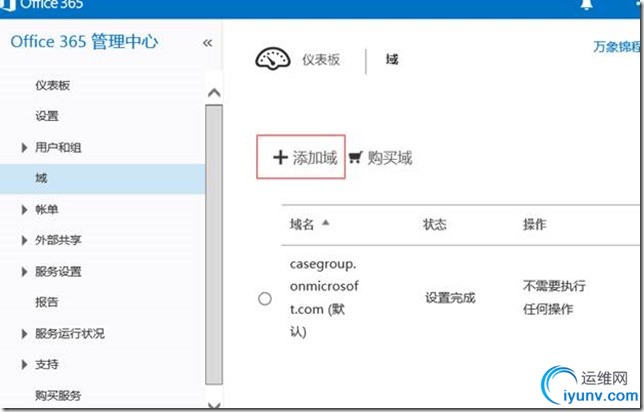Expand the 服务运行状况 section arrow
Viewport: 644px width, 412px height.
tap(24, 334)
